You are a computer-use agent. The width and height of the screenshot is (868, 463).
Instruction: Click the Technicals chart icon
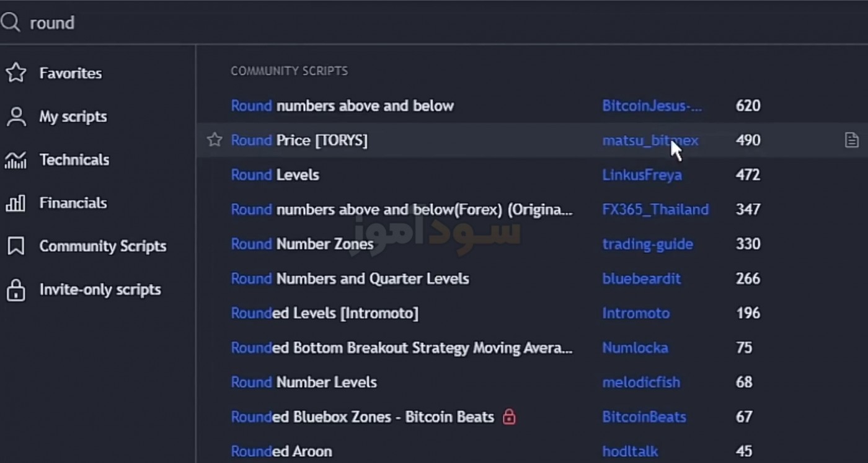[x=15, y=160]
